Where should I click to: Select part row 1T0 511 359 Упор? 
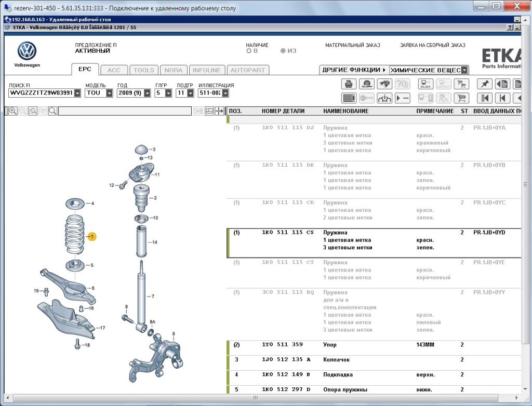(374, 348)
